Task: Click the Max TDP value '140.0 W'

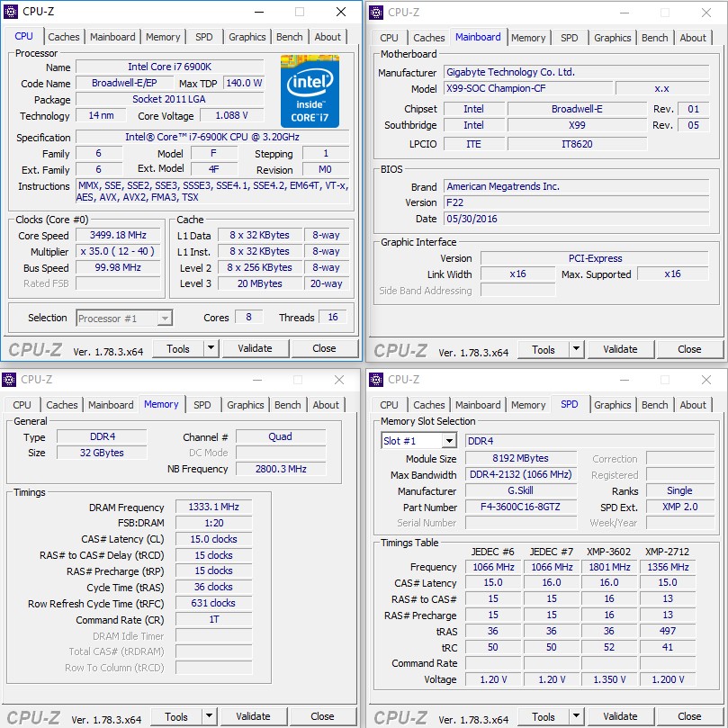Action: [244, 83]
